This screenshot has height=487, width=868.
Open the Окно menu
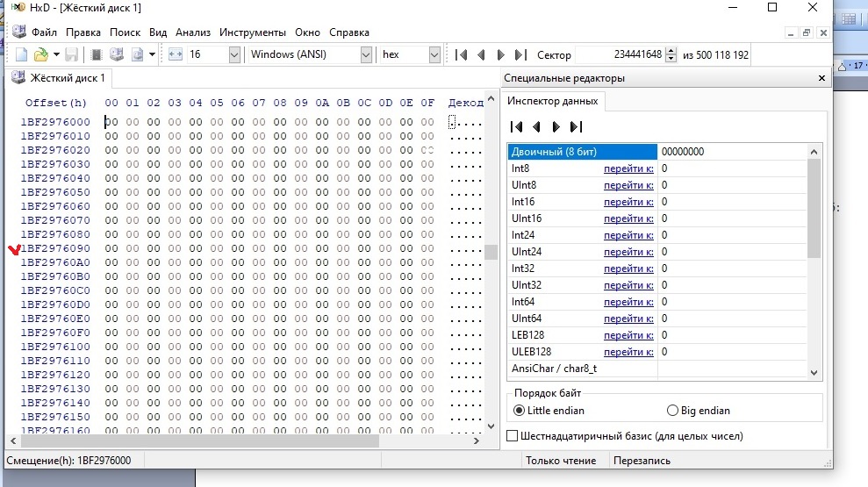click(x=307, y=32)
